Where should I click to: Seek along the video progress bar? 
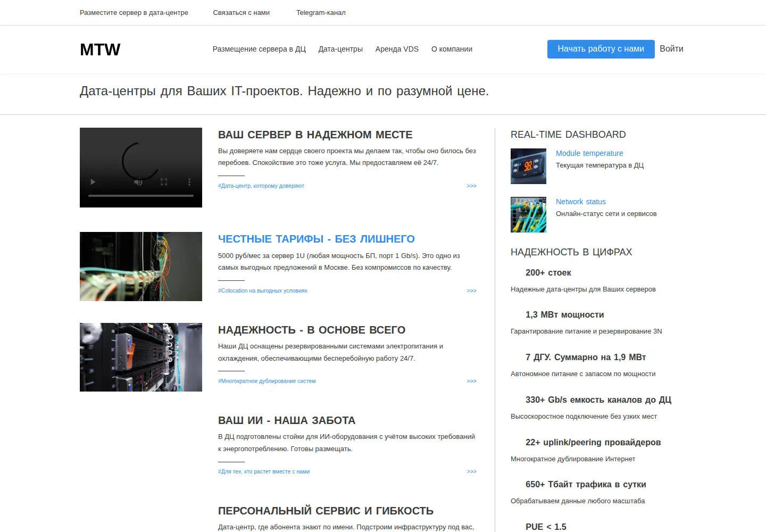[x=141, y=196]
